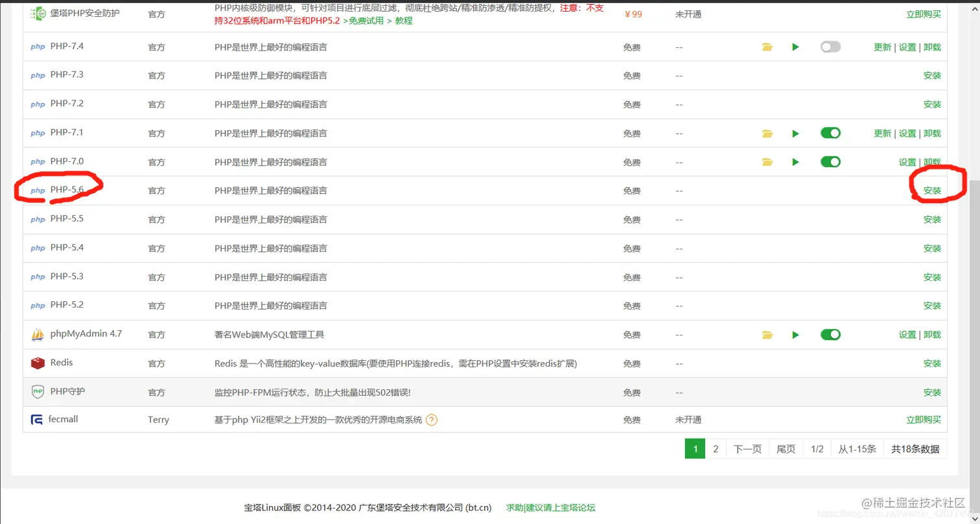980x524 pixels.
Task: Open folder icon in PHP-7.4 row
Action: click(767, 47)
